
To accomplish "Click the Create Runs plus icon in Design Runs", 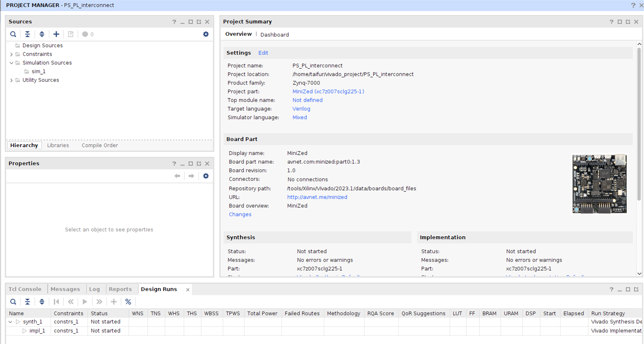I will [114, 302].
